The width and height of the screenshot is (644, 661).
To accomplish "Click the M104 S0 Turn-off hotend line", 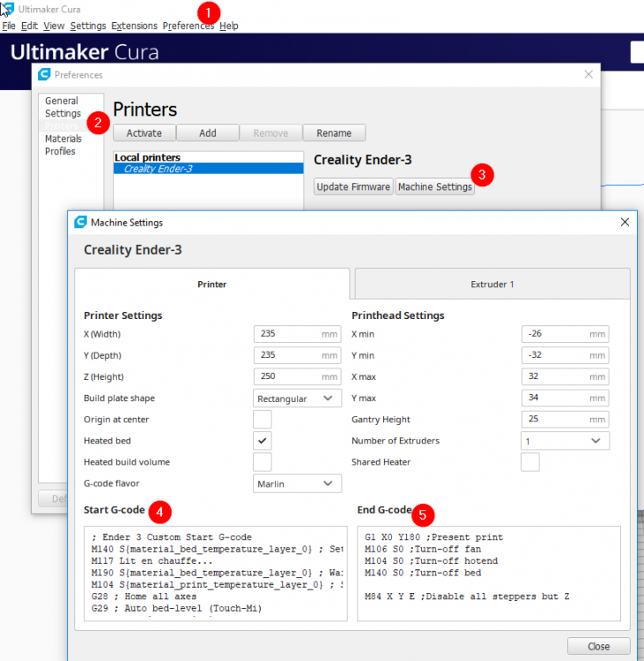I will point(431,561).
